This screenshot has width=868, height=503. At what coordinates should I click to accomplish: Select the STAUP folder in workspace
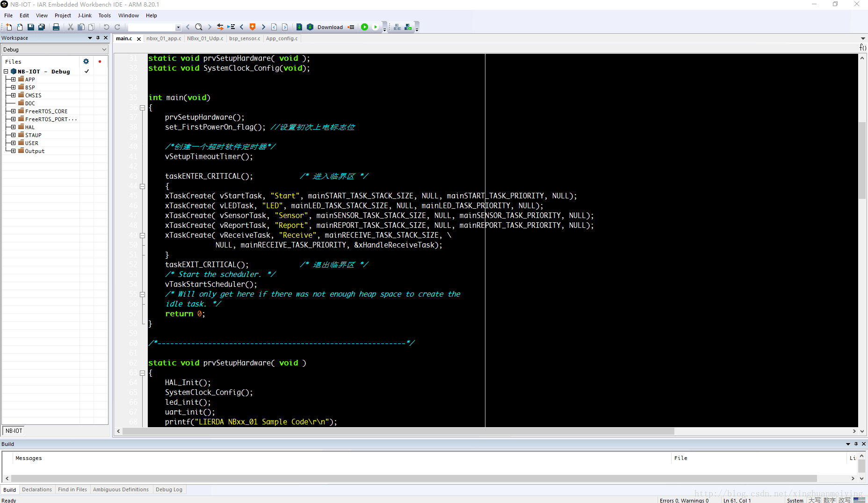point(33,135)
